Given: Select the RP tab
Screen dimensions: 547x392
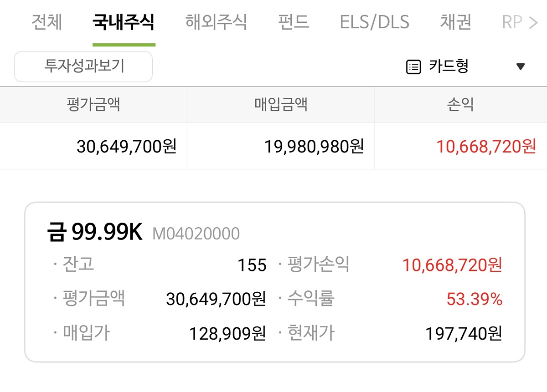Looking at the screenshot, I should pos(512,22).
